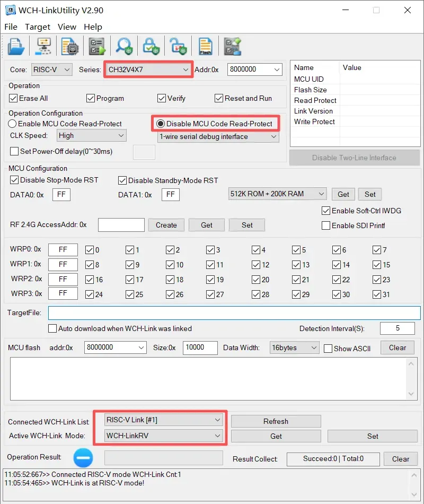Click the WRP0 hex value field
Image resolution: width=424 pixels, height=504 pixels.
[x=63, y=250]
